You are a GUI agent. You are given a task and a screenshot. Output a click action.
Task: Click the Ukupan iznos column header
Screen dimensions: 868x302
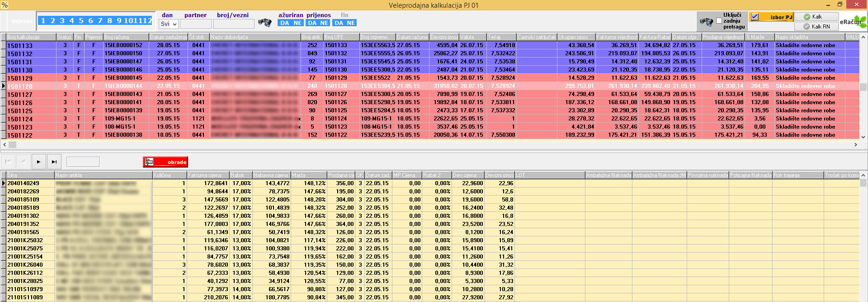(576, 37)
